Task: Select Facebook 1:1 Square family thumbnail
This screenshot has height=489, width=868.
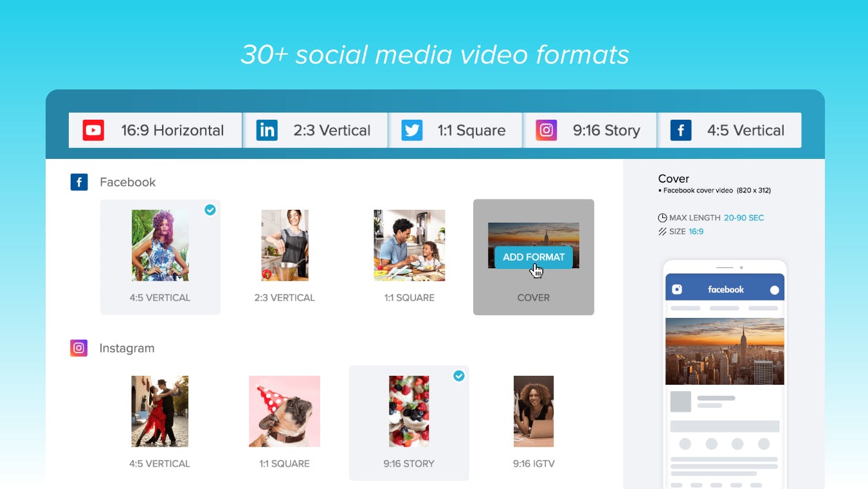Action: click(x=410, y=245)
